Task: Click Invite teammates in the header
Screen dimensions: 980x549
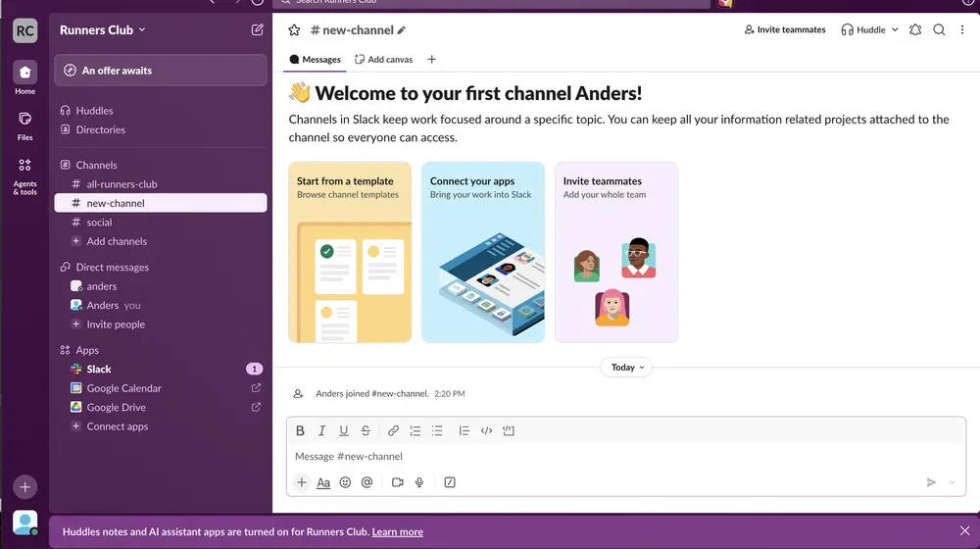Action: click(x=784, y=29)
